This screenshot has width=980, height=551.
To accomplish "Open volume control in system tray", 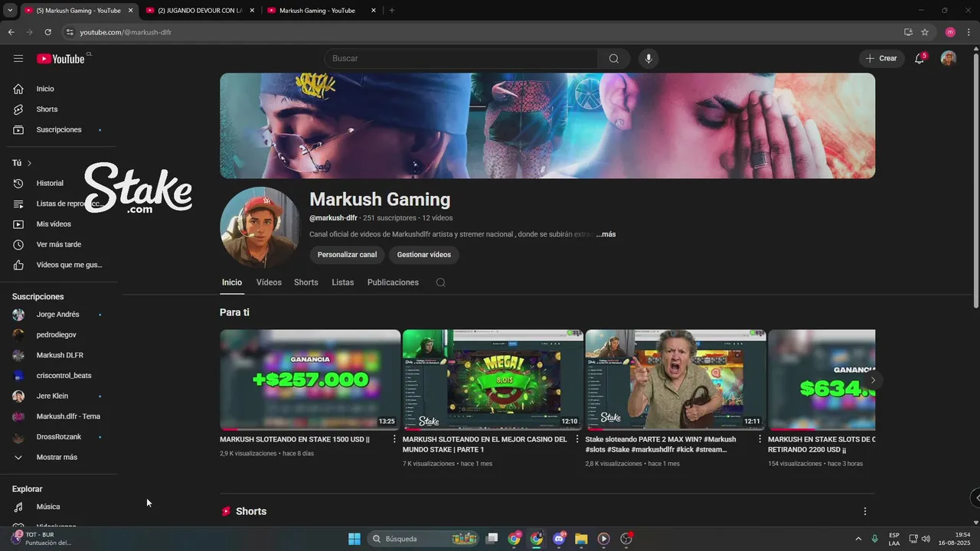I will [x=926, y=539].
